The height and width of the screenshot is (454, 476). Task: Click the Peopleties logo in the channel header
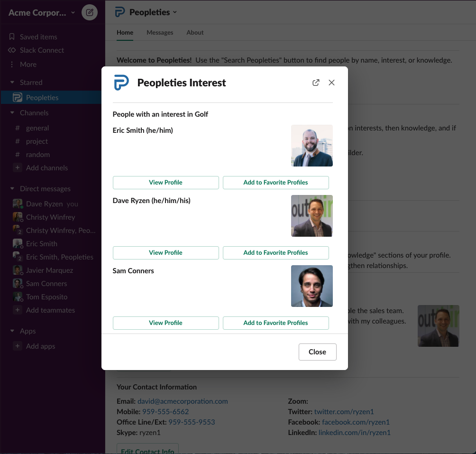(x=120, y=12)
